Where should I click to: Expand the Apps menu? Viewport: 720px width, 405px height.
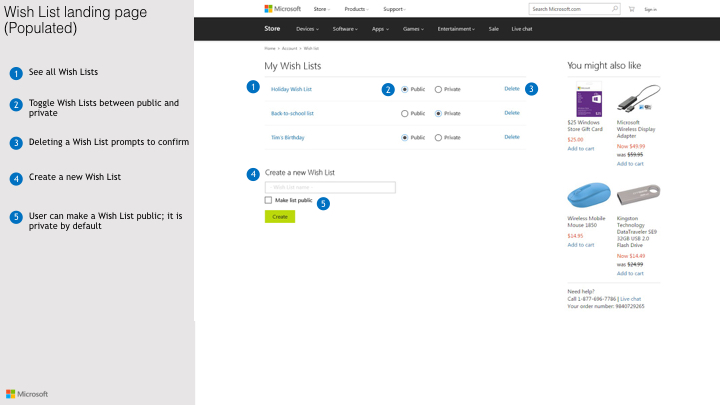coord(380,29)
